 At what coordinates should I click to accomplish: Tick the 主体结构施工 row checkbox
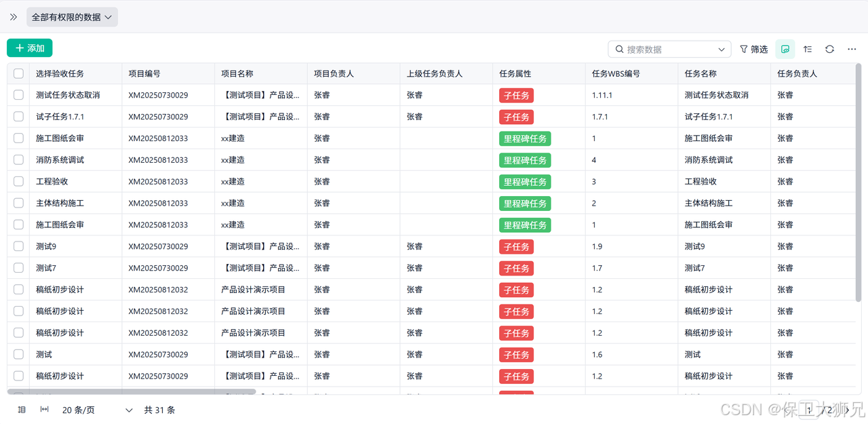click(x=18, y=203)
